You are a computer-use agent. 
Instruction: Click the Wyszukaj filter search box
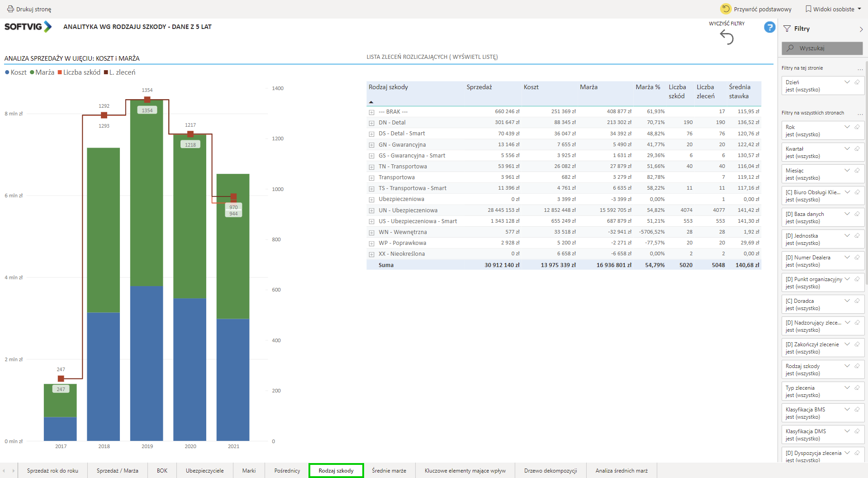(822, 48)
